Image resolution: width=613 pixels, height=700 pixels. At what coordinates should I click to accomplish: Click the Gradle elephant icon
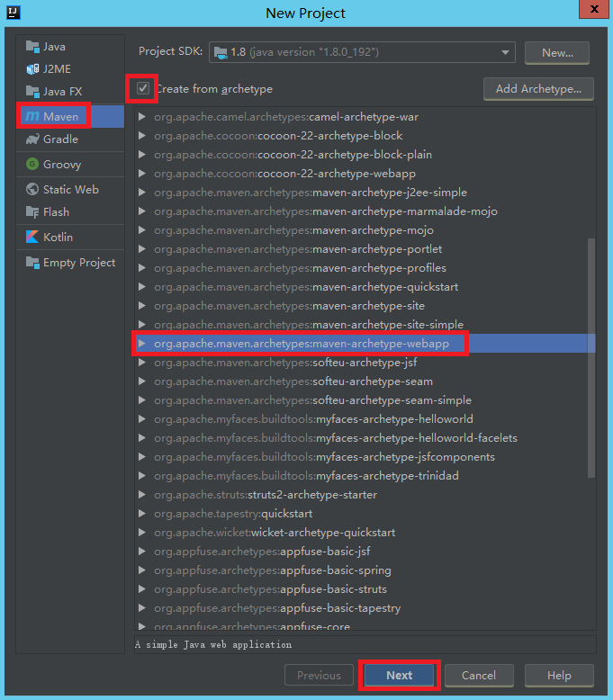(32, 139)
